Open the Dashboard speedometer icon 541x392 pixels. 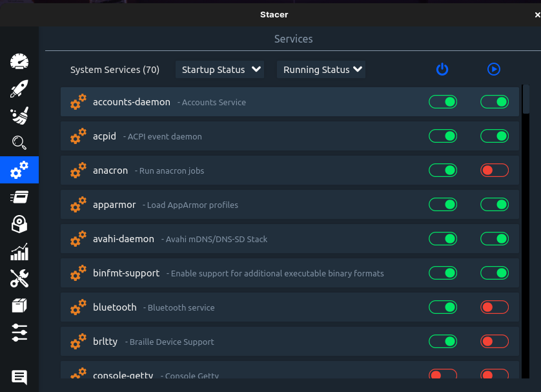[19, 61]
